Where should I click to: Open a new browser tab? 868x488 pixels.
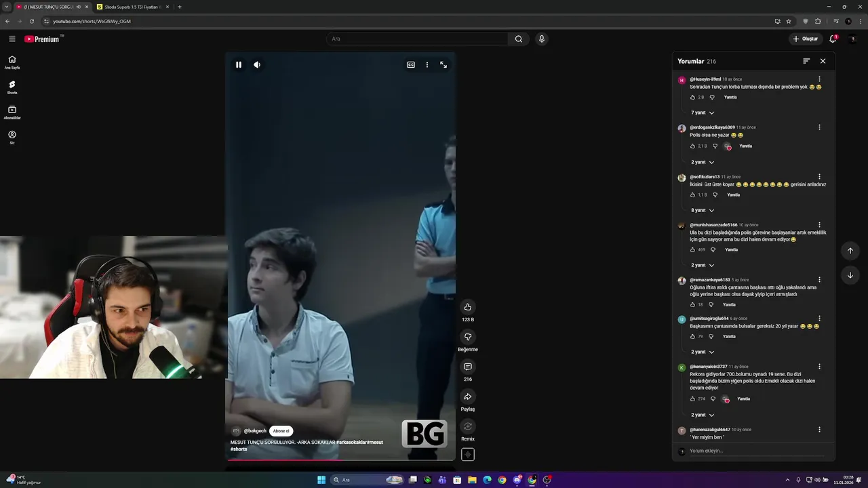point(179,7)
